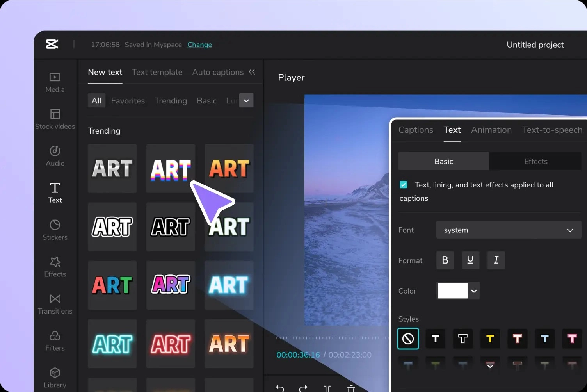Uncheck apply text effects to all captions

404,185
